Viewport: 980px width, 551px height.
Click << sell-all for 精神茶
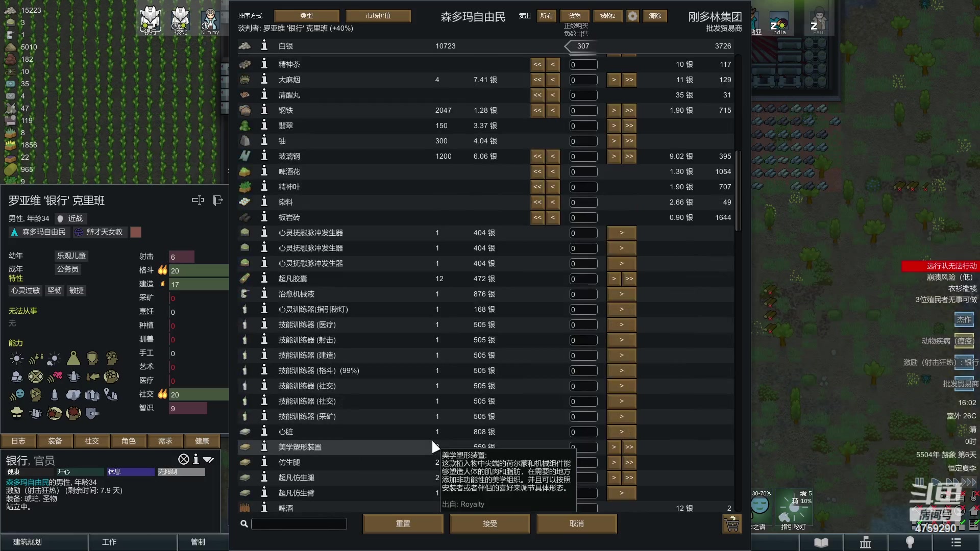[537, 64]
